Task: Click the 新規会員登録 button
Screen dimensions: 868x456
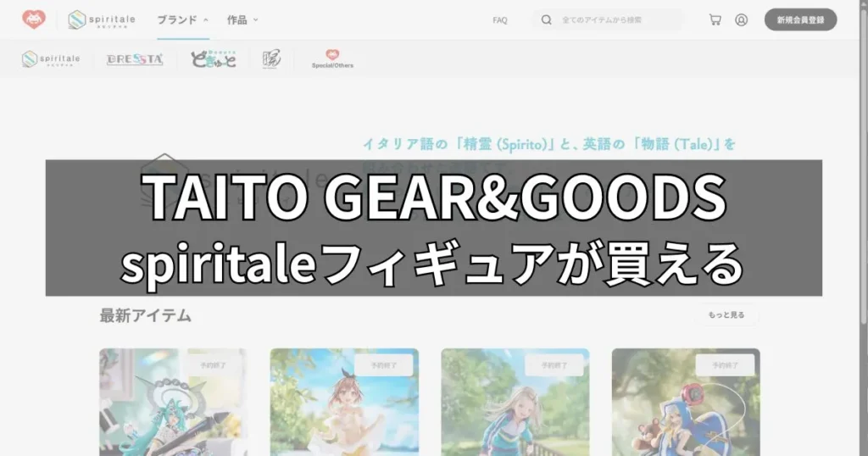Action: (x=800, y=20)
